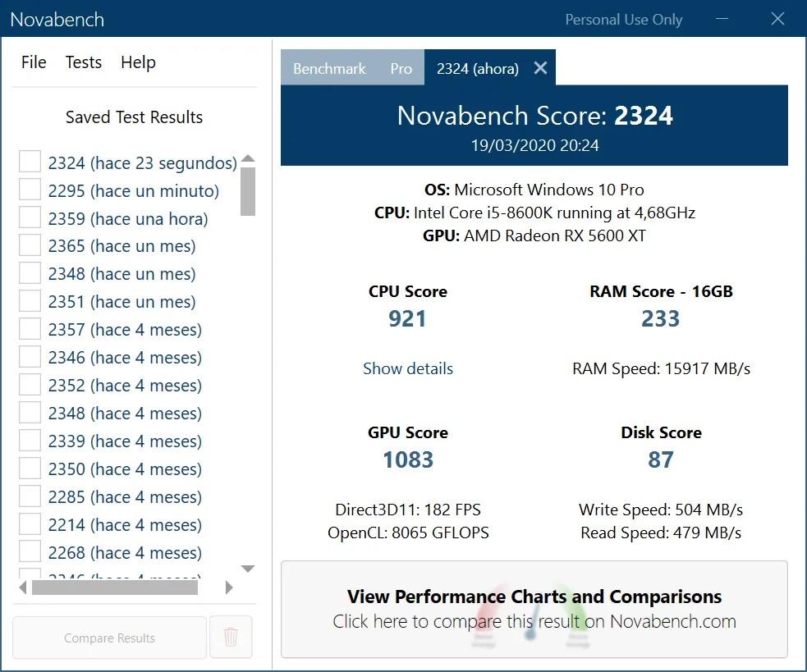Image resolution: width=807 pixels, height=672 pixels.
Task: Minimize the Novabench window
Action: coord(722,19)
